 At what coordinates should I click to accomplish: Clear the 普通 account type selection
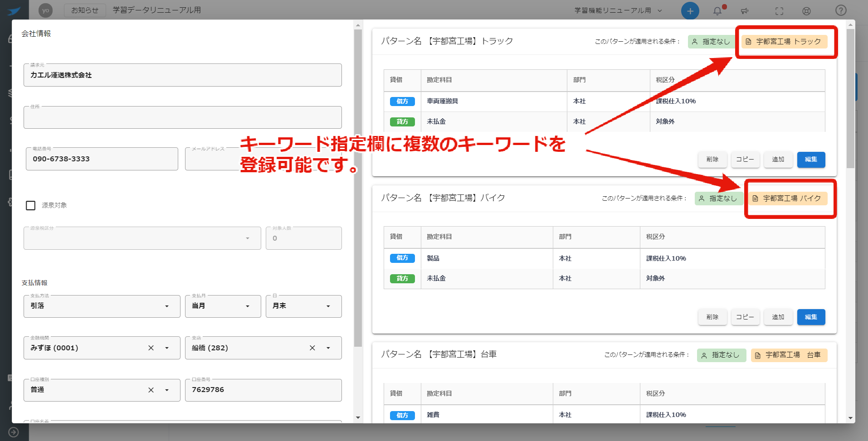(x=151, y=390)
